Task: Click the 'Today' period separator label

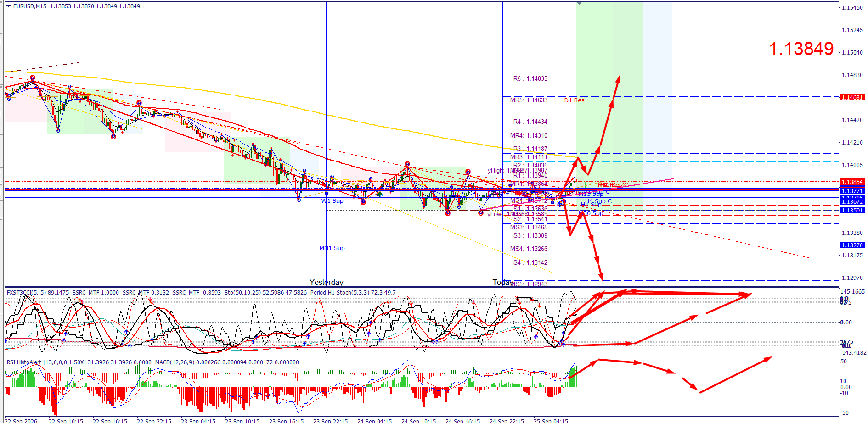Action: (502, 283)
